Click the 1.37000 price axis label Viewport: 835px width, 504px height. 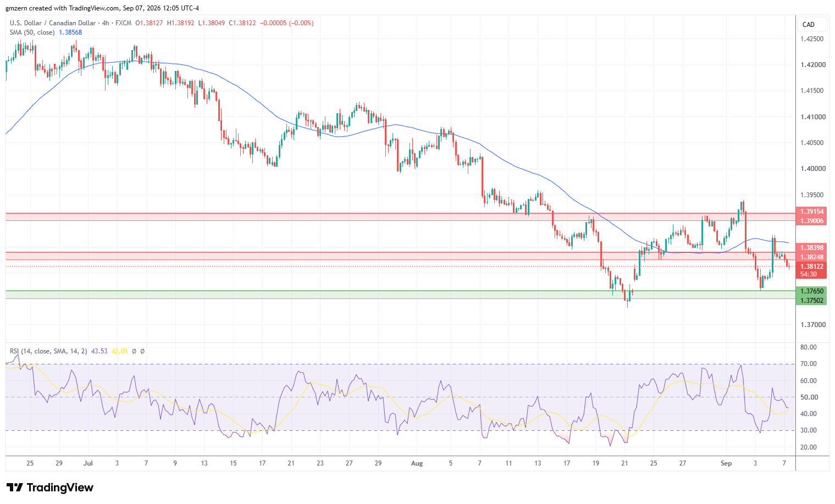[x=813, y=325]
